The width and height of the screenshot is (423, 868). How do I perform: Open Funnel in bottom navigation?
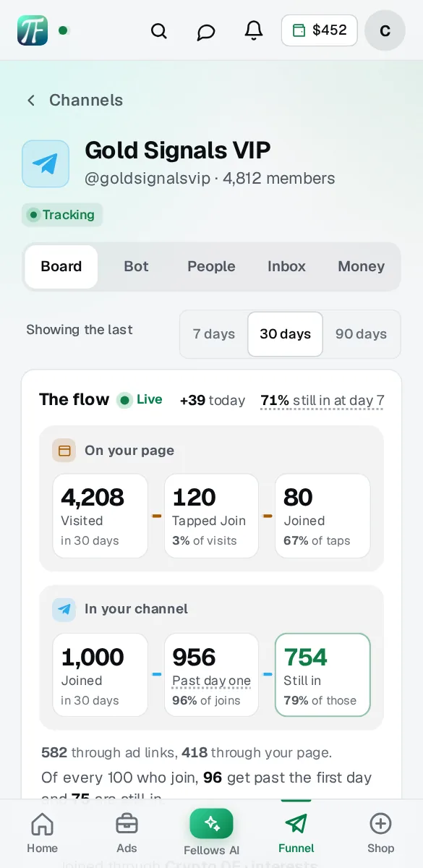[x=296, y=833]
